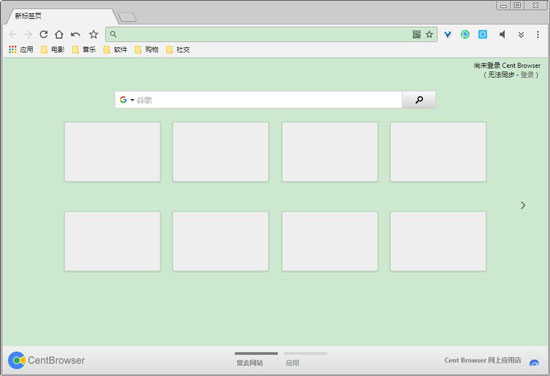Click the back navigation arrow
This screenshot has height=376, width=550.
pyautogui.click(x=13, y=34)
